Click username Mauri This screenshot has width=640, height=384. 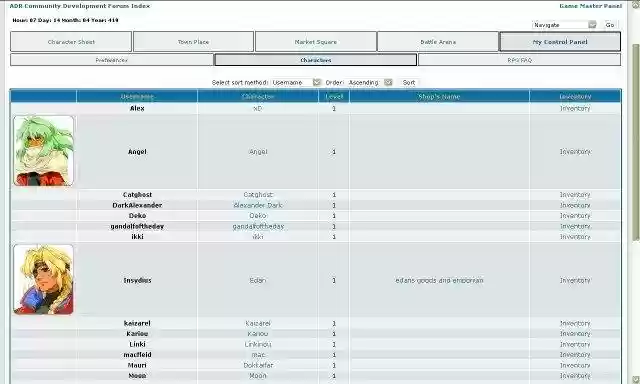coord(137,365)
